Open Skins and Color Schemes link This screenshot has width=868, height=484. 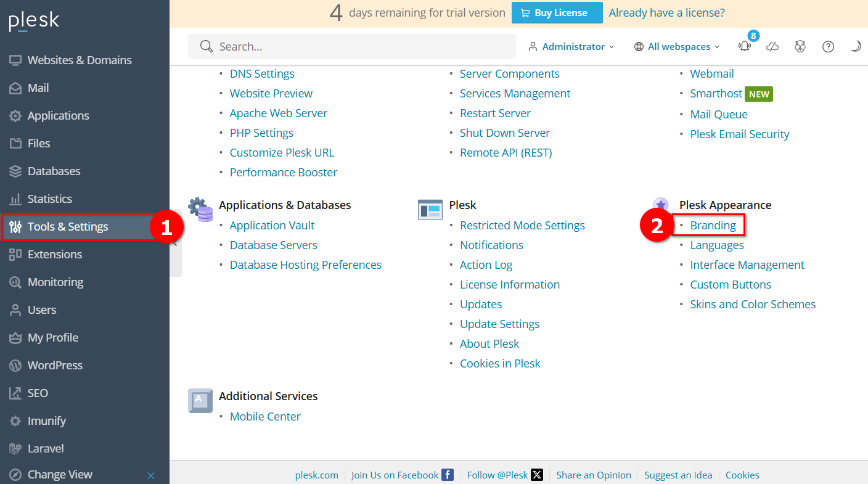coord(753,305)
